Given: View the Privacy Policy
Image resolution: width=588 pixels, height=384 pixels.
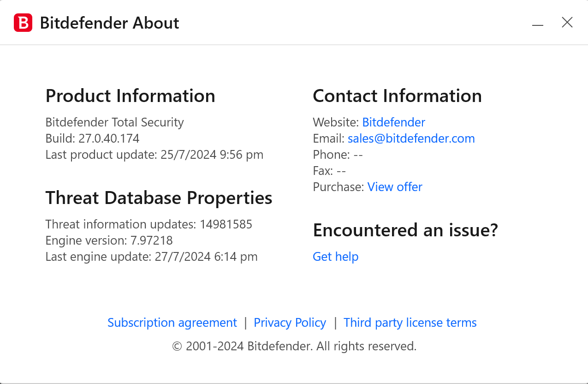Looking at the screenshot, I should click(x=290, y=323).
